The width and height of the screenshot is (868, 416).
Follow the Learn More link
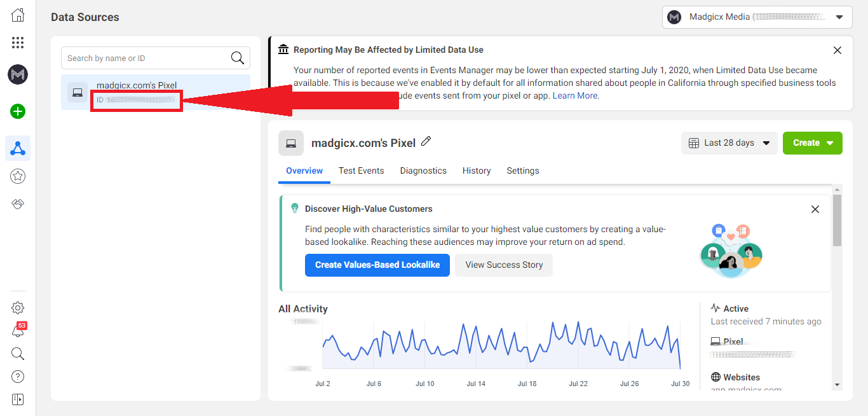coord(575,95)
